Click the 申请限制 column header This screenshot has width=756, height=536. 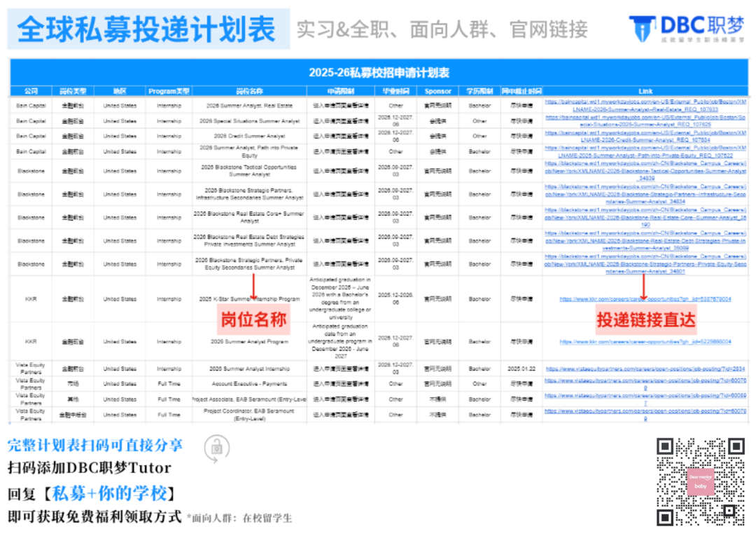point(340,91)
